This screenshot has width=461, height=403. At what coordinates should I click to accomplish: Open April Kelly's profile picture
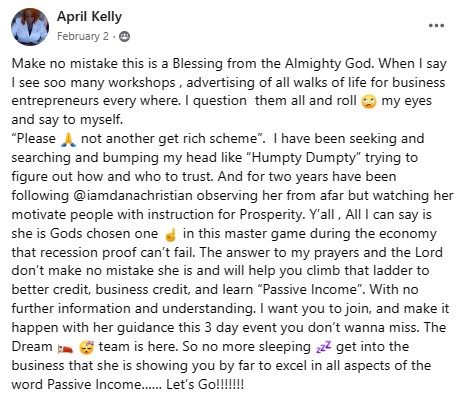[30, 27]
